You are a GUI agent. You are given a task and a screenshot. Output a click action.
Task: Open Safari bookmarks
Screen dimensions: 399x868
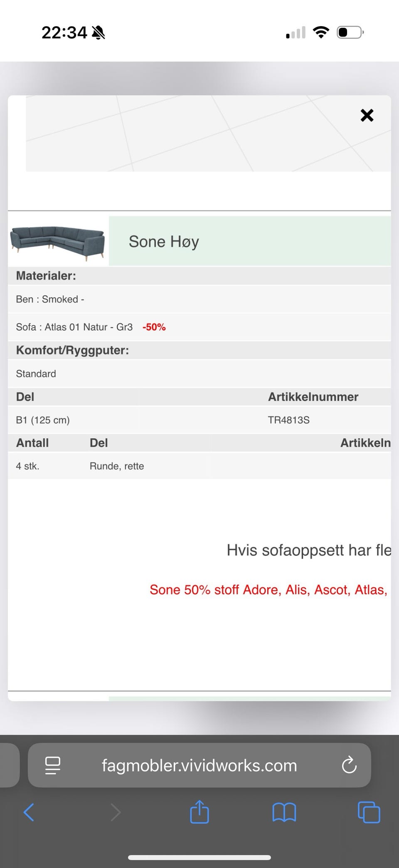point(284,812)
